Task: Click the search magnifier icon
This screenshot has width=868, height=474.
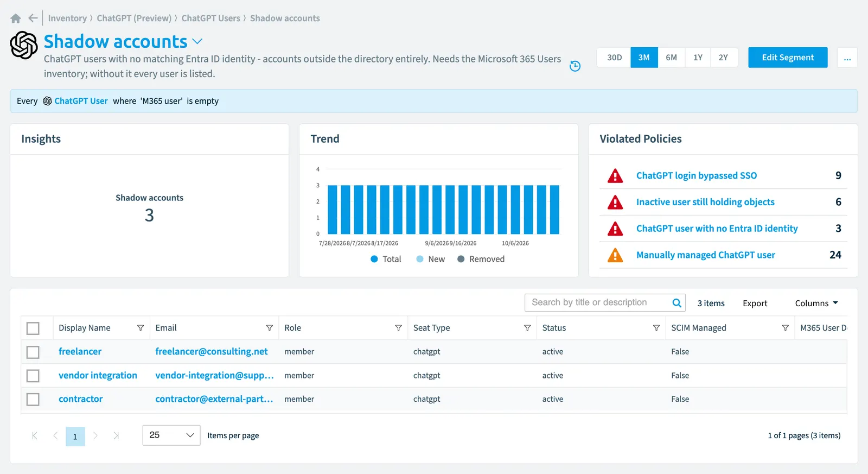Action: point(676,303)
